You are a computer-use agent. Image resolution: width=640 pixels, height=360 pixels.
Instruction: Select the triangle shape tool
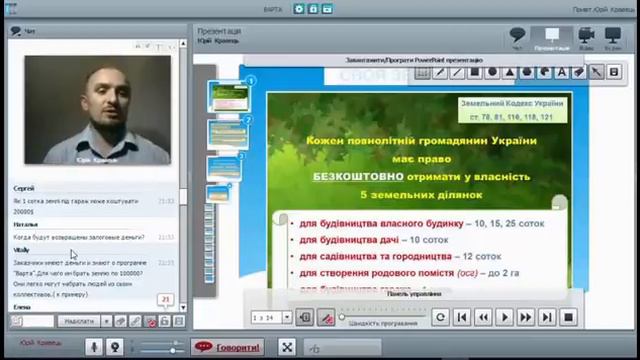509,72
